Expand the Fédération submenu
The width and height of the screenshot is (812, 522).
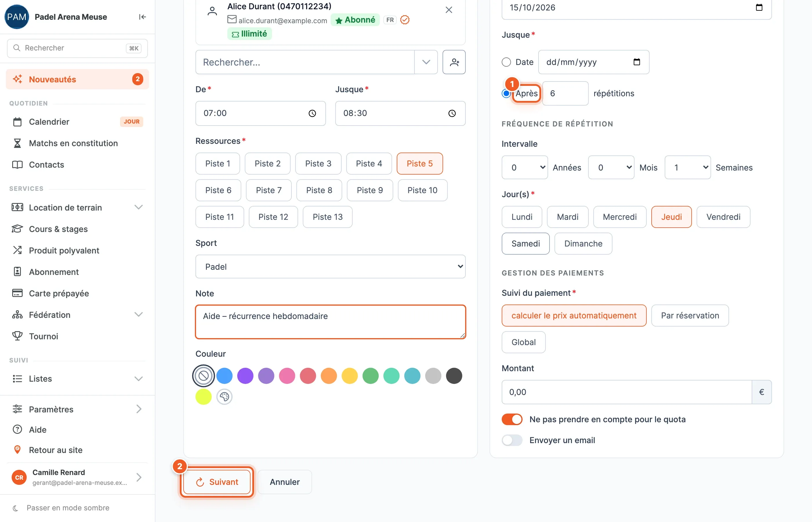point(138,315)
